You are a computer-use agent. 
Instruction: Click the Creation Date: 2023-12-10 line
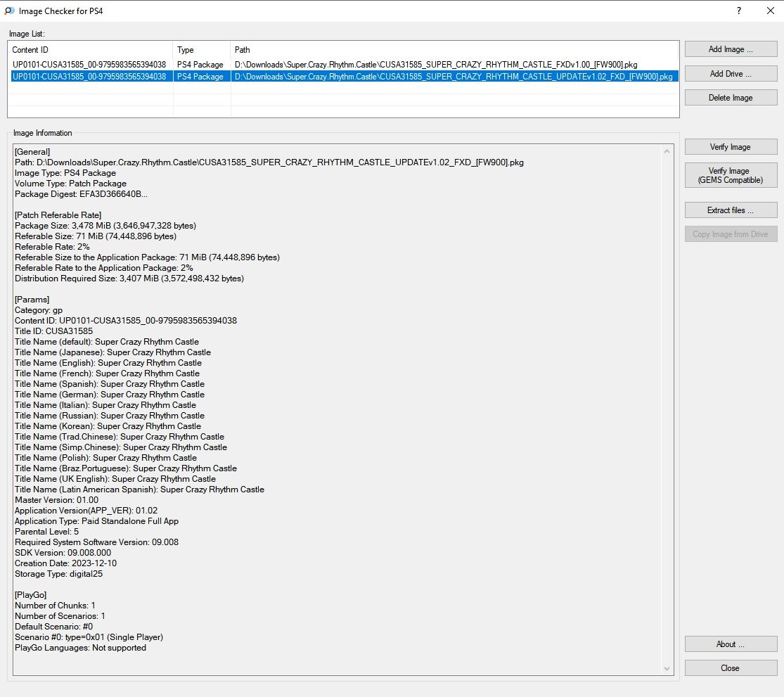pyautogui.click(x=65, y=563)
